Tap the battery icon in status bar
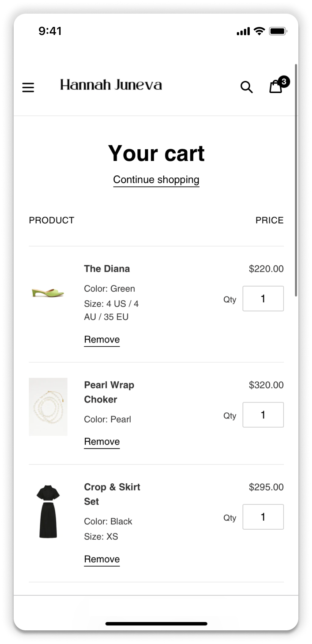The image size is (312, 644). point(278,31)
